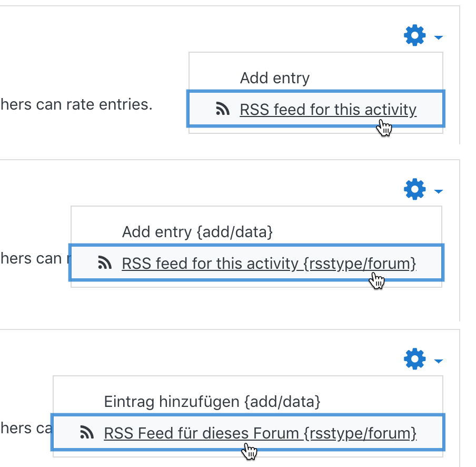Viewport: 476px width, 467px height.
Task: Expand caret arrow beside gear above 'Eintrag hinzufügen'
Action: pos(439,361)
